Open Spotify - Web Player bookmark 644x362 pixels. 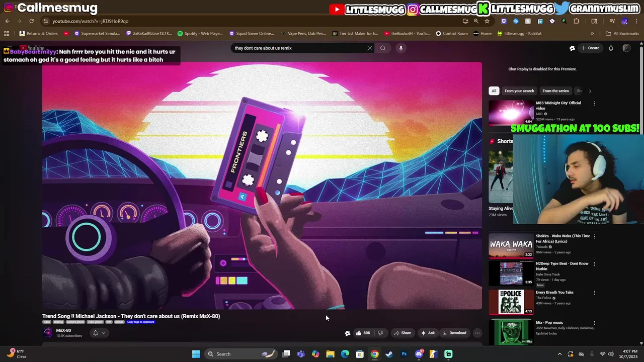[200, 34]
